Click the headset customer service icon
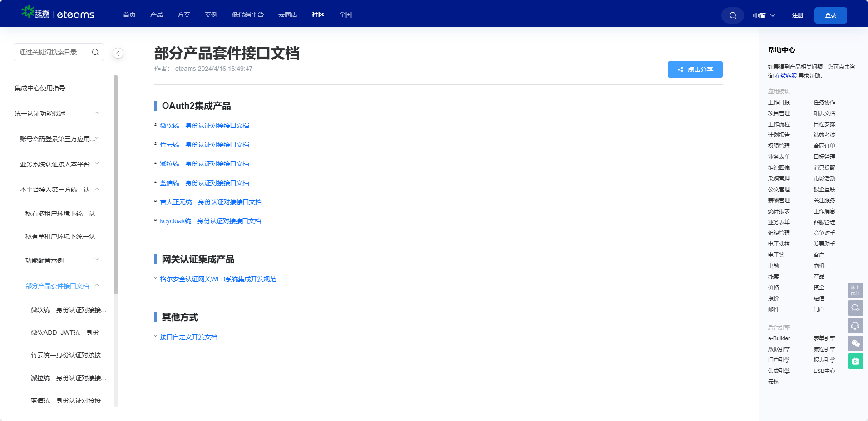This screenshot has width=868, height=421. 855,326
